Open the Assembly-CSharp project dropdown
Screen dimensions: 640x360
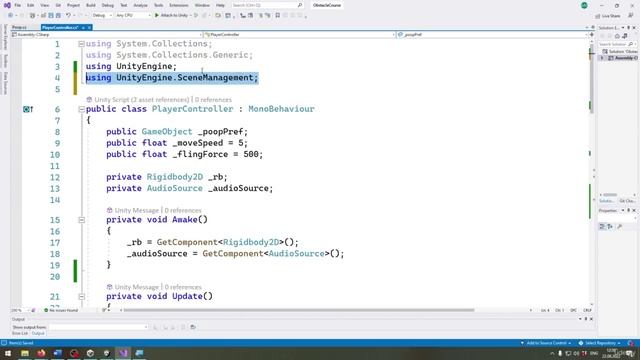(107, 35)
